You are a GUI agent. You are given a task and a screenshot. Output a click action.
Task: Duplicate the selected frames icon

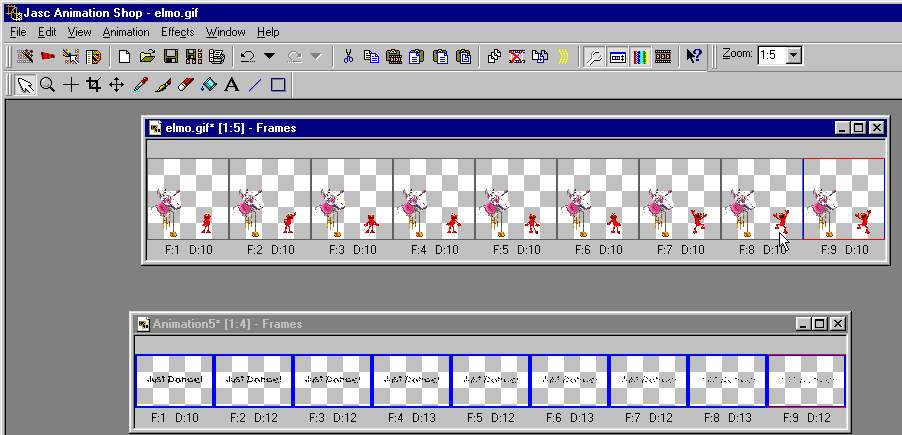(494, 56)
